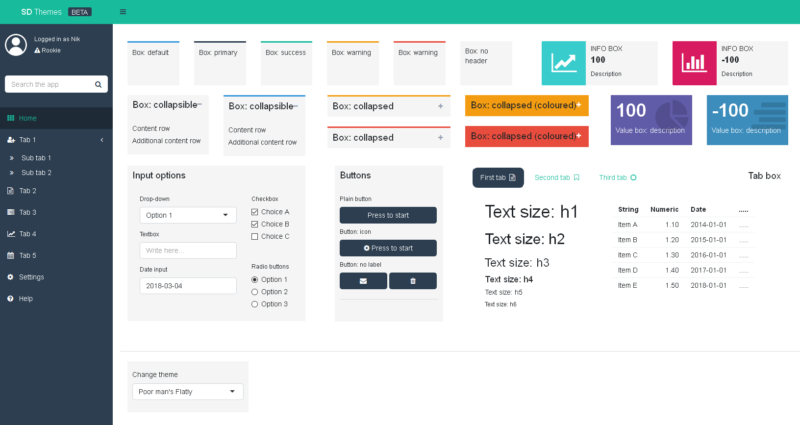Screen dimensions: 800x425
Task: Click the user avatar icon in the sidebar
Action: [x=16, y=44]
